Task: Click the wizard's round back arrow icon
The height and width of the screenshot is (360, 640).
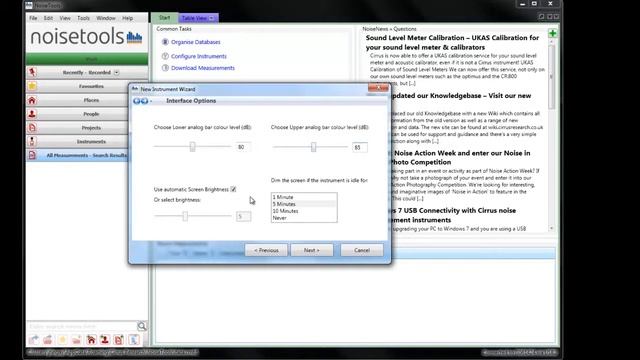Action: (137, 101)
